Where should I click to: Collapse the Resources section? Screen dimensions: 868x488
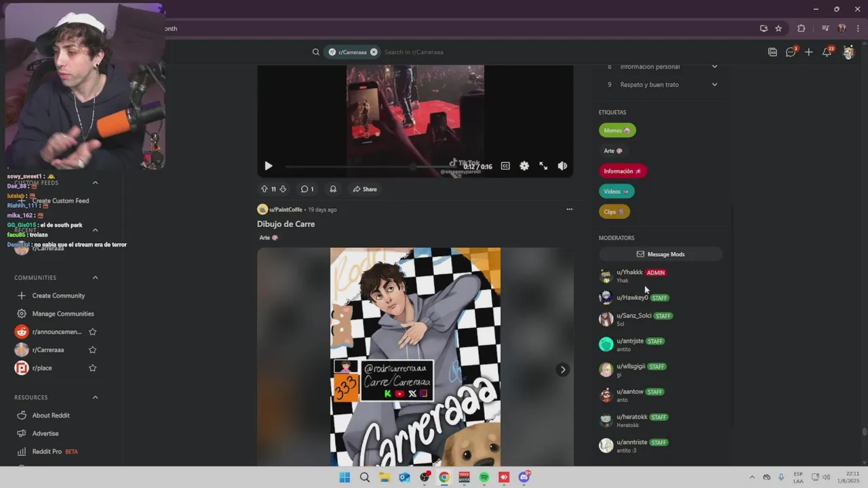(95, 397)
